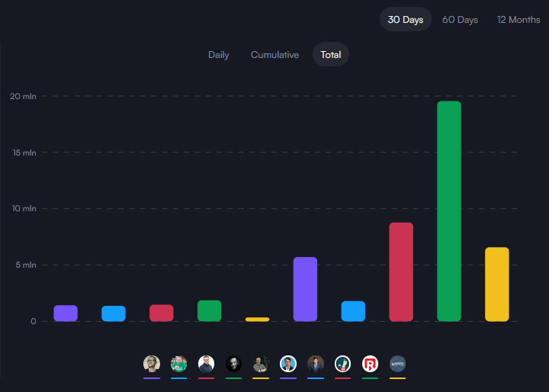Click the avatar of man in green shirt
549x392 pixels.
[x=179, y=364]
